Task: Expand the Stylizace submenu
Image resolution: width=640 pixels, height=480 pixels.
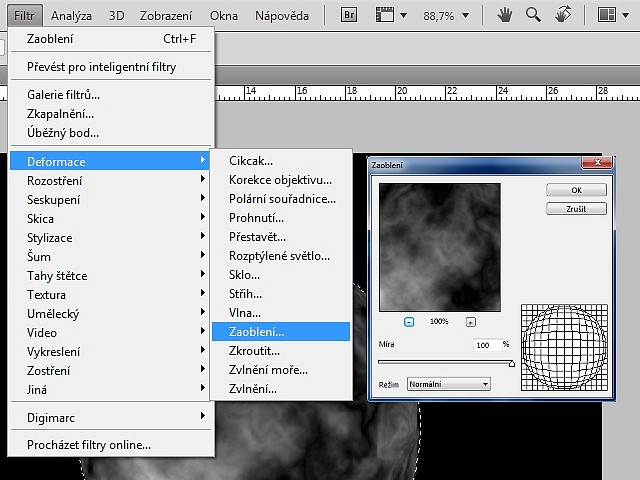Action: point(110,238)
